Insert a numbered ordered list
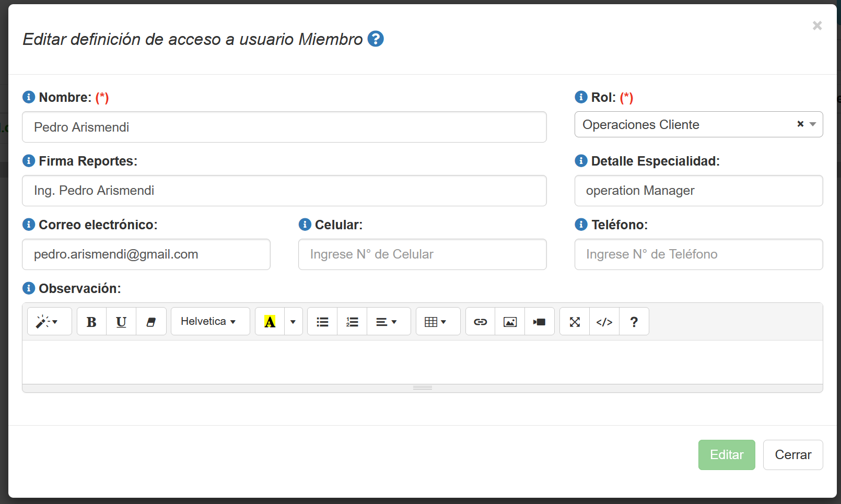This screenshot has height=504, width=841. click(352, 322)
